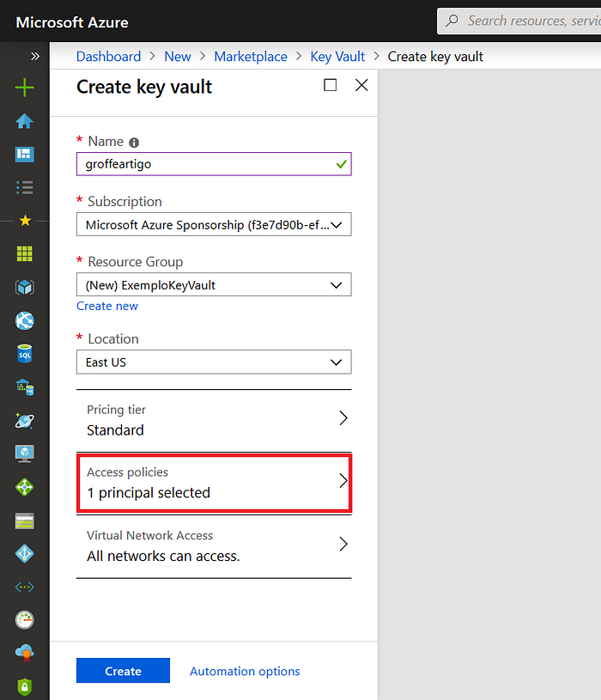Screen dimensions: 601x700
Task: Click Marketplace breadcrumb link
Action: (x=251, y=57)
